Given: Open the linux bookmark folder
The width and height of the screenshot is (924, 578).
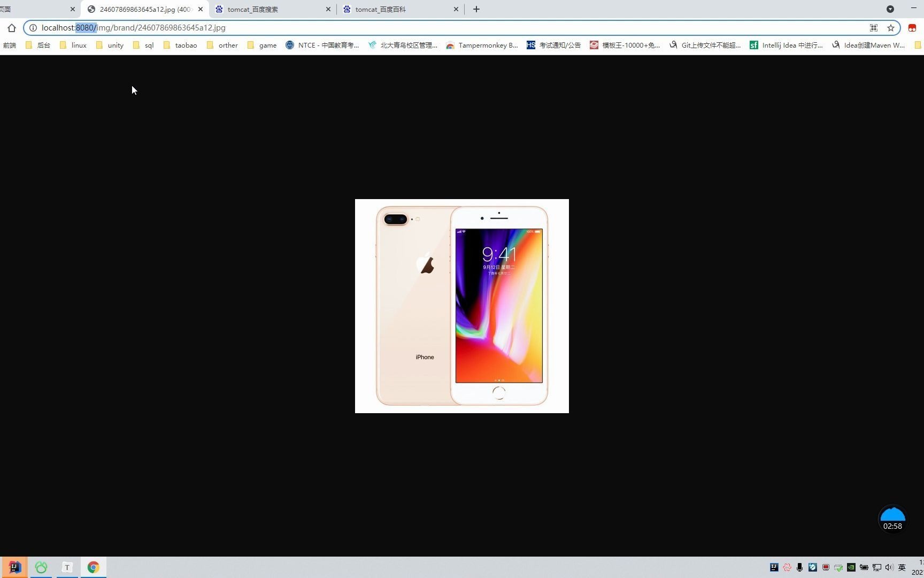Looking at the screenshot, I should click(x=73, y=45).
